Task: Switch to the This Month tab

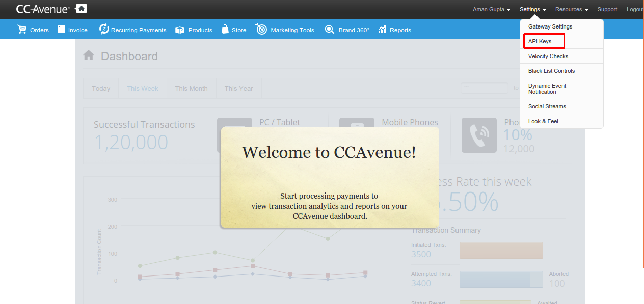Action: 191,88
